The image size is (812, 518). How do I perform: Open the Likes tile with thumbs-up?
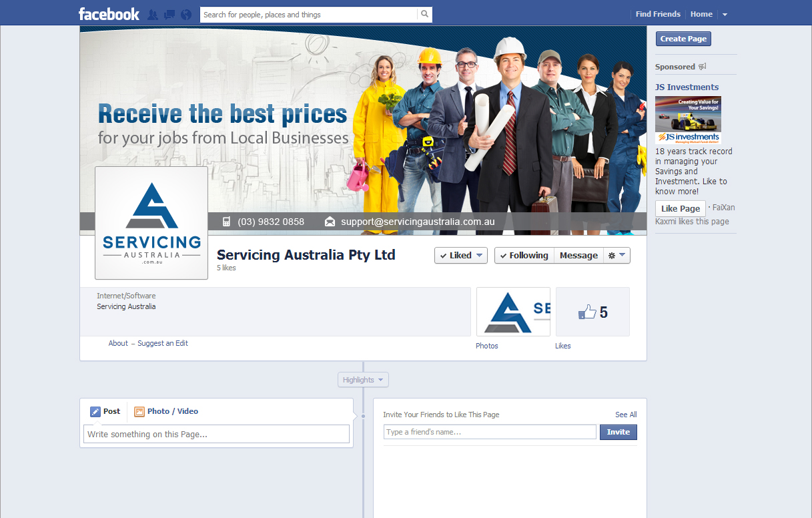pos(592,312)
